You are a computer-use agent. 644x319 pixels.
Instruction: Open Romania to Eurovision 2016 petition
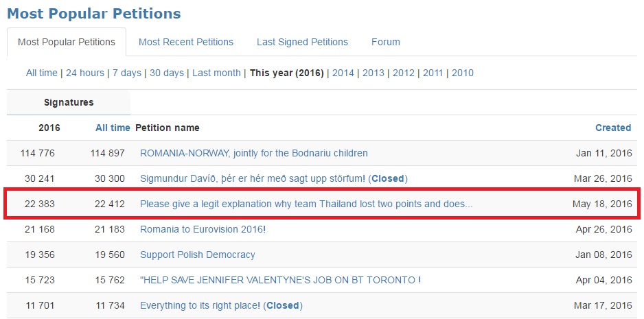[203, 229]
